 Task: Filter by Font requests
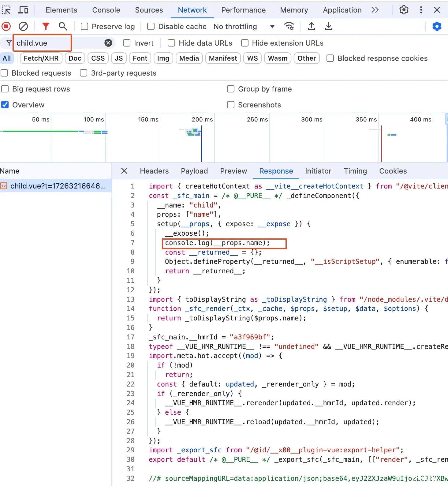[140, 58]
